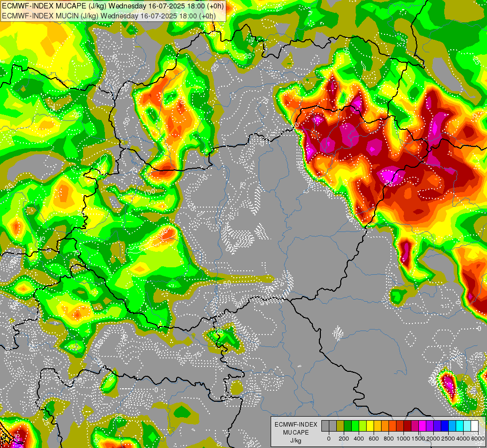The width and height of the screenshot is (487, 448).
Task: Select the yellow-green legend swatch
Action: 363,426
